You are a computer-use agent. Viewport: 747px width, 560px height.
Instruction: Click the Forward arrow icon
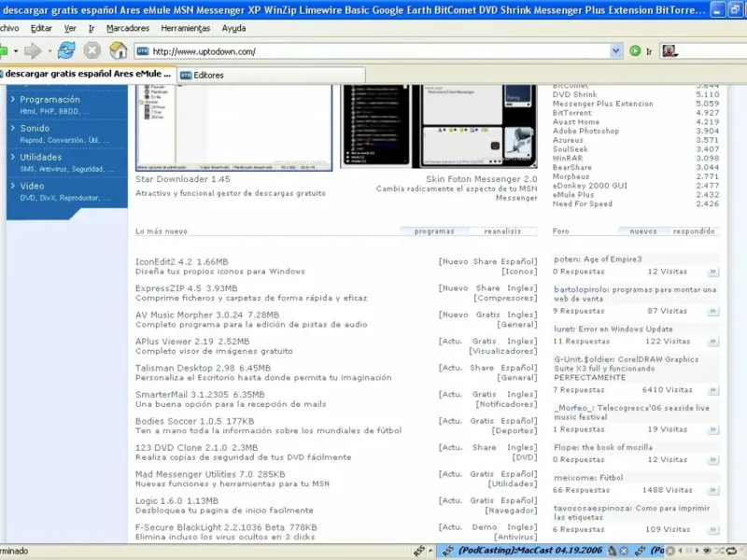click(33, 50)
